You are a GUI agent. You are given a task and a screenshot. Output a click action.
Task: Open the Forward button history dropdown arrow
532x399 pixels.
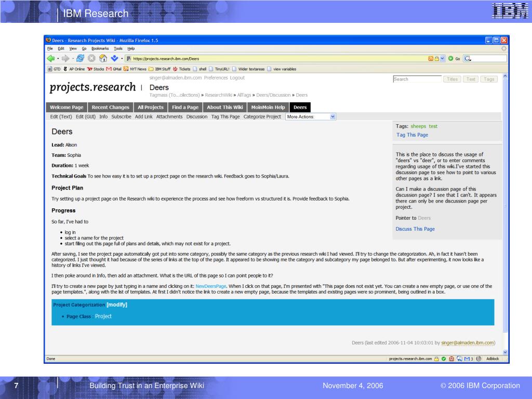73,59
